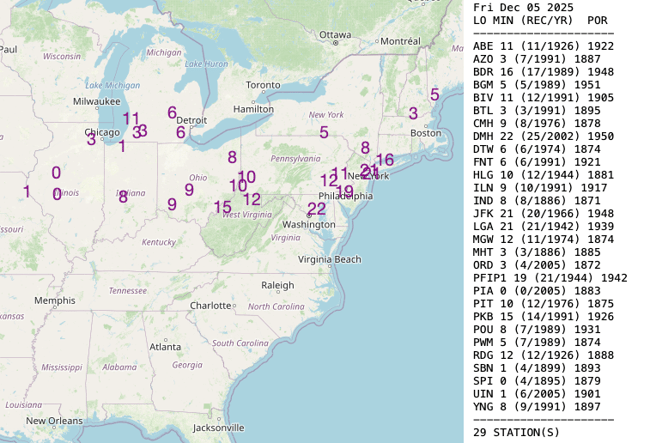This screenshot has height=443, width=650.
Task: Click the 16 marker northeast of New York
Action: pyautogui.click(x=384, y=160)
